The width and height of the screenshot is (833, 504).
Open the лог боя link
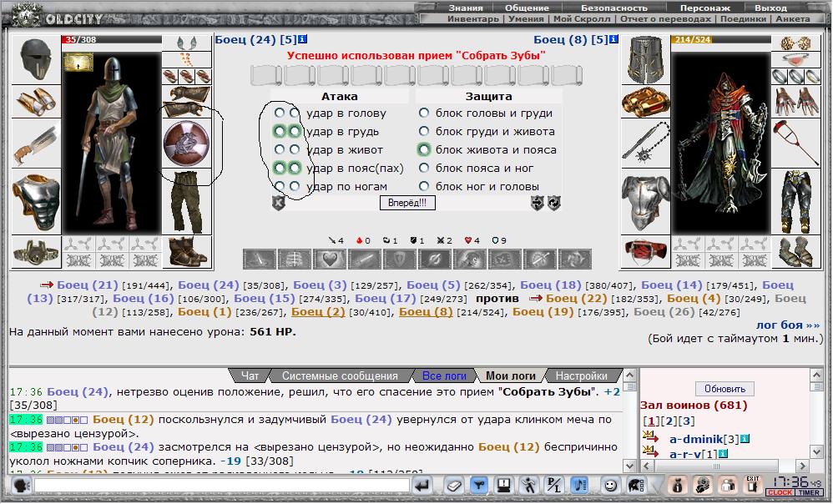pos(788,325)
